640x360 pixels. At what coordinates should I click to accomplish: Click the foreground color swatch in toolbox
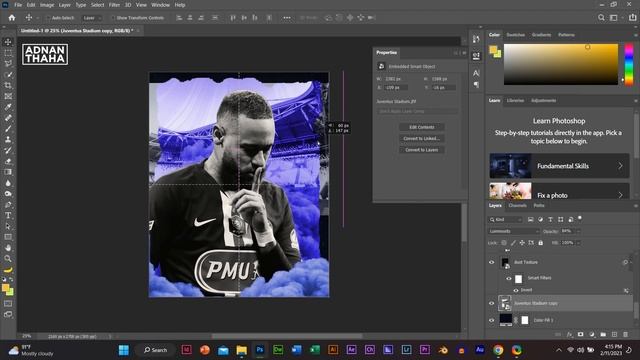coord(5,288)
